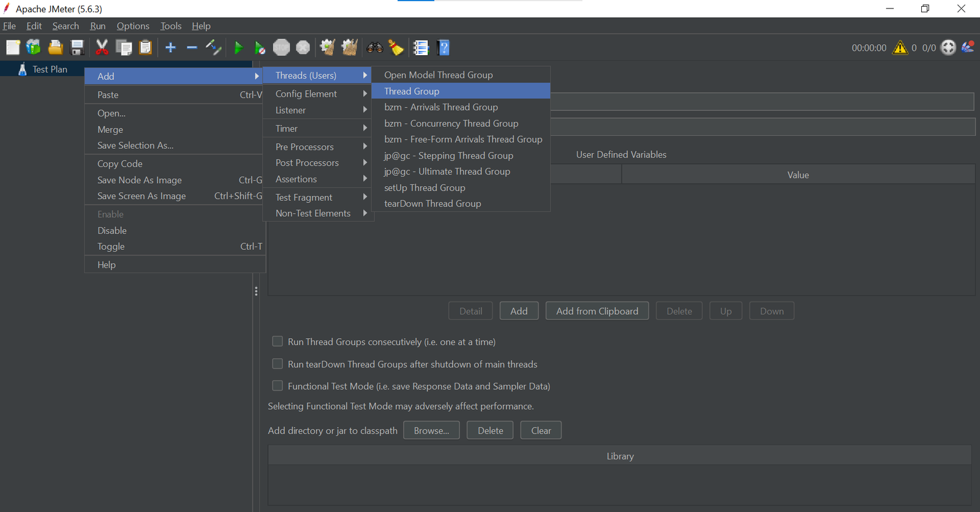Expand Pre Processors submenu

pos(317,147)
